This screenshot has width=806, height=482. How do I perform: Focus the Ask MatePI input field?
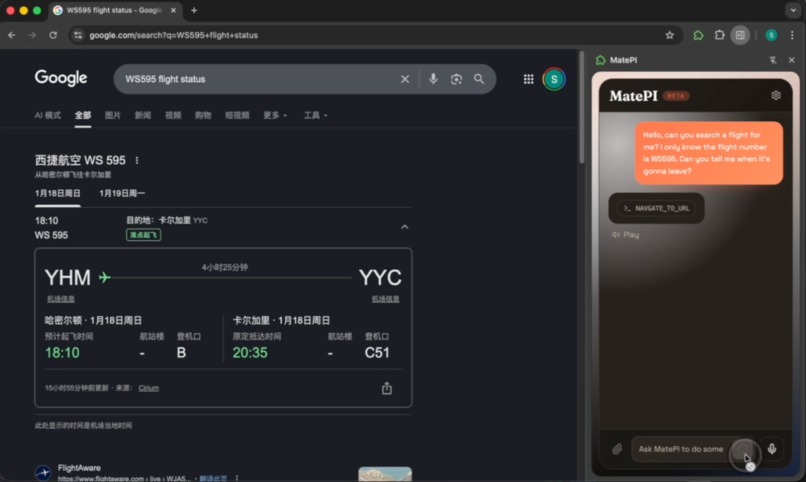click(681, 449)
